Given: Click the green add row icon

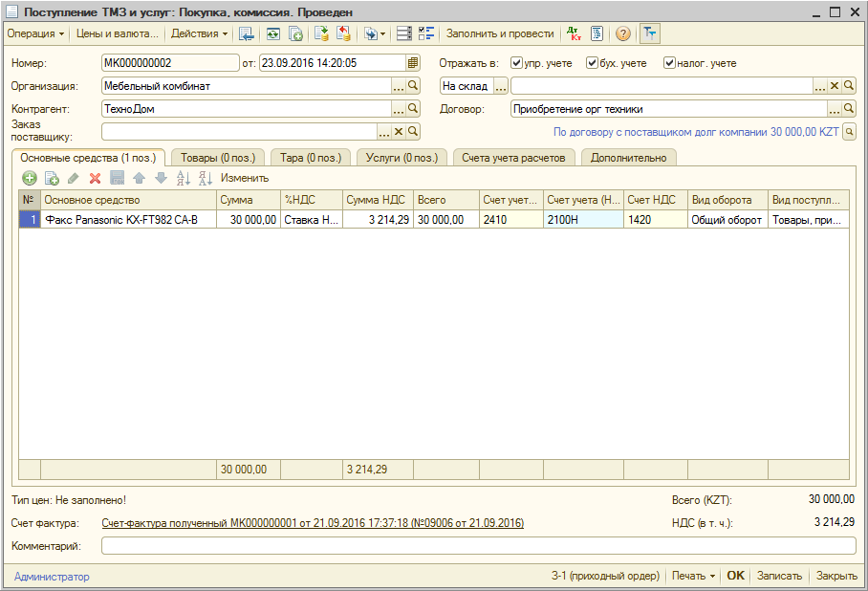Looking at the screenshot, I should click(x=30, y=178).
